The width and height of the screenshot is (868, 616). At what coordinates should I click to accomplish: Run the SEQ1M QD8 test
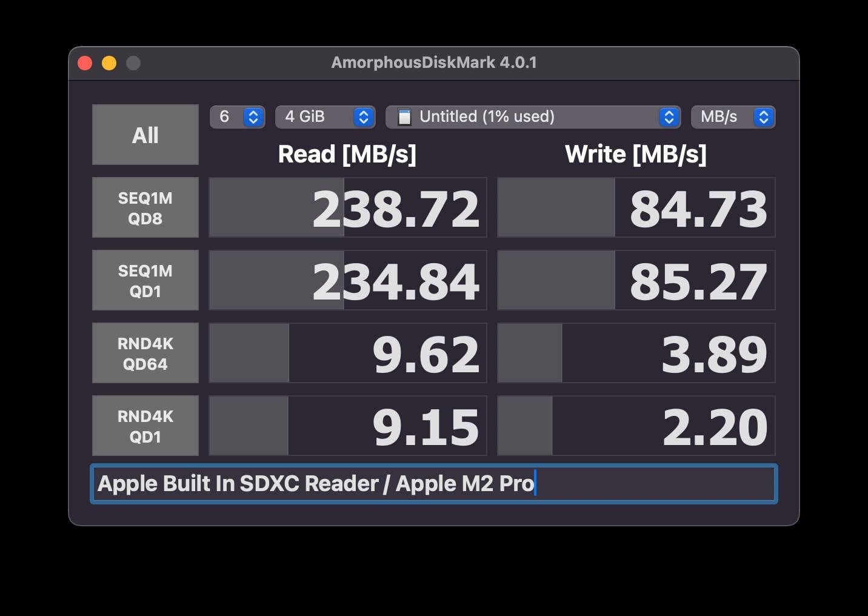click(x=145, y=207)
